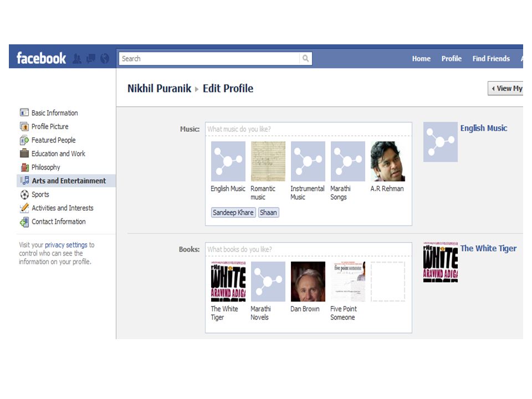Click the Shaan tag
Screen dimensions: 532x399
tap(268, 212)
